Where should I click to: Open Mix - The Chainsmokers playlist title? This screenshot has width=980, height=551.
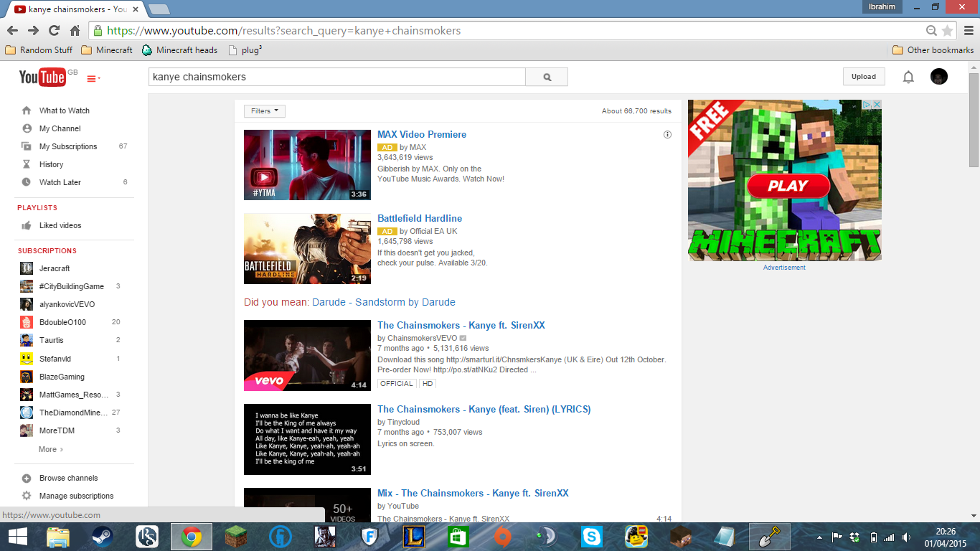click(x=473, y=493)
